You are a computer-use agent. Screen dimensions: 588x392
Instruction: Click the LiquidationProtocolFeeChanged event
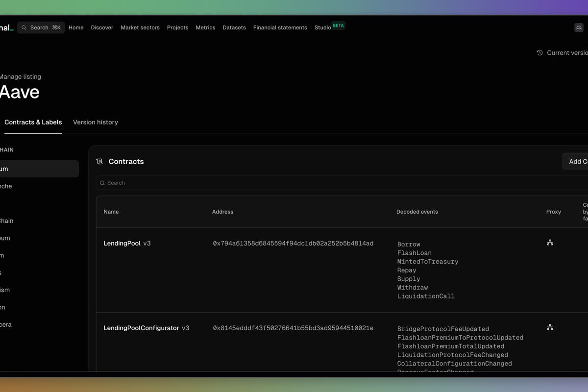tap(453, 355)
